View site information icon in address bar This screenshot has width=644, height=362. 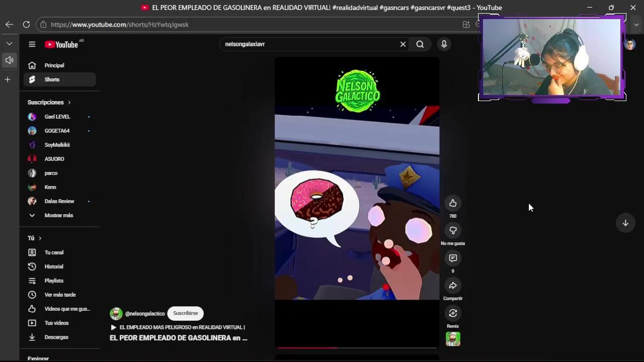(43, 24)
